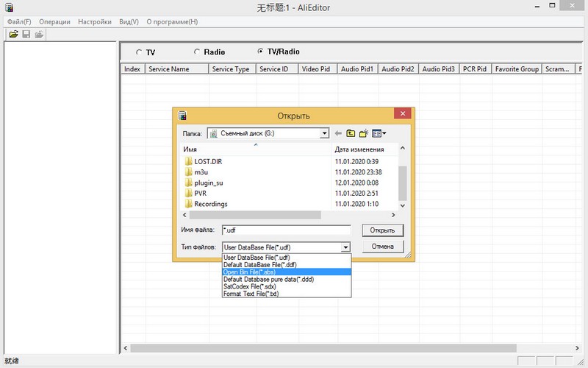Choose Open Bin File(*.abs) option
Image resolution: width=588 pixels, height=368 pixels.
point(287,272)
